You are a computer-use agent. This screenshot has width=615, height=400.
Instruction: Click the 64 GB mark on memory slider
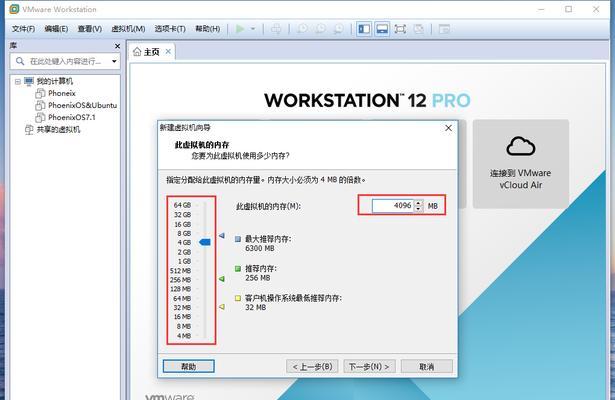182,205
